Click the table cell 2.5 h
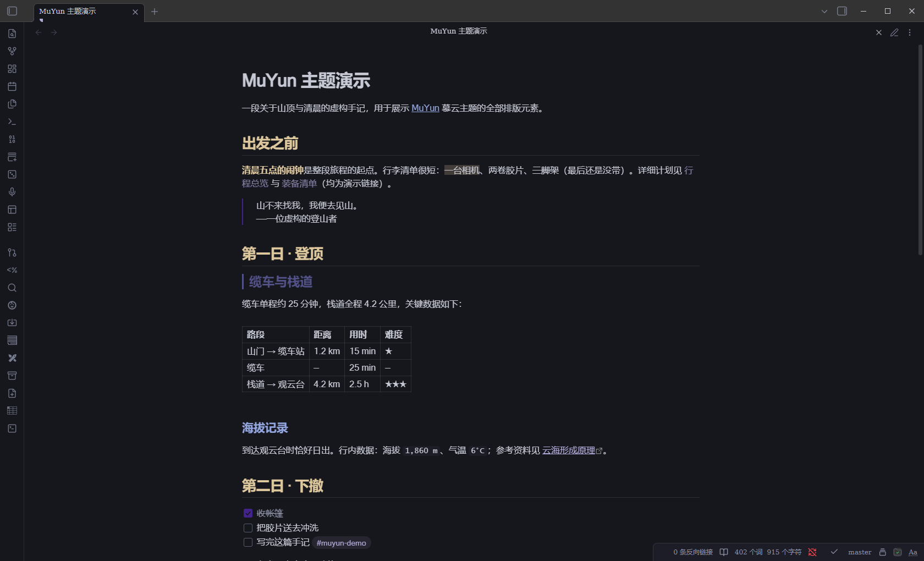924x561 pixels. [x=362, y=384]
